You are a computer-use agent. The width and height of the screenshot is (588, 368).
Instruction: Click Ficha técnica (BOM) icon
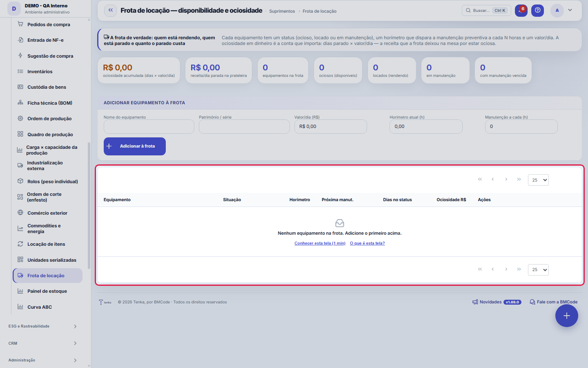coord(20,103)
